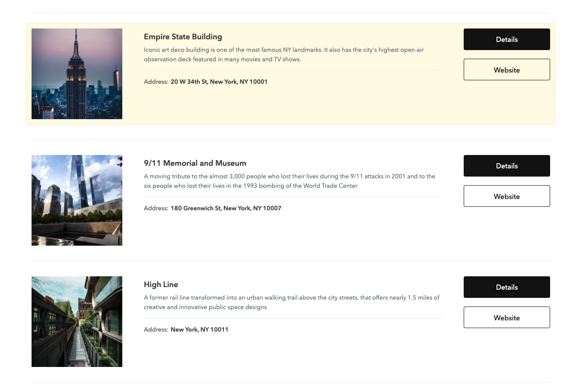
Task: Select the '9/11 Memorial and Museum' heading
Action: click(x=195, y=163)
